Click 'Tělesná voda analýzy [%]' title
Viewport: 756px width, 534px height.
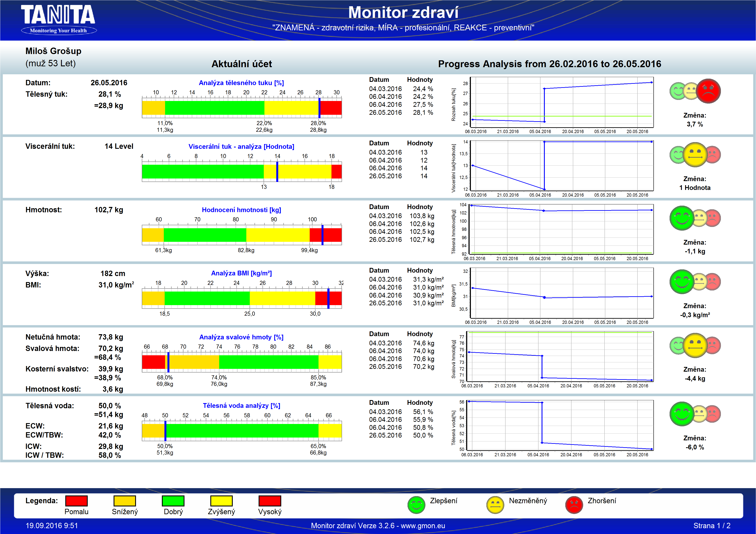(x=241, y=406)
